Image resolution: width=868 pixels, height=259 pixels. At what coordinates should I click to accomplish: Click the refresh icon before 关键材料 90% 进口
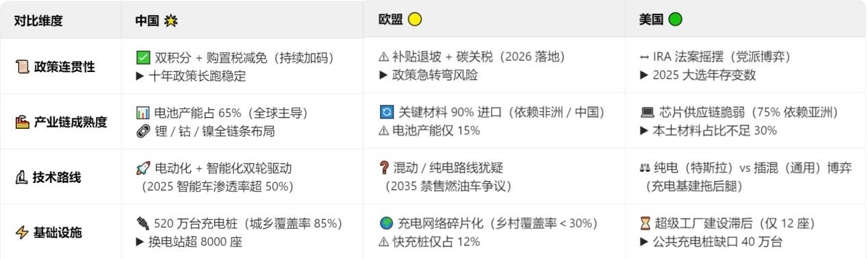(386, 112)
